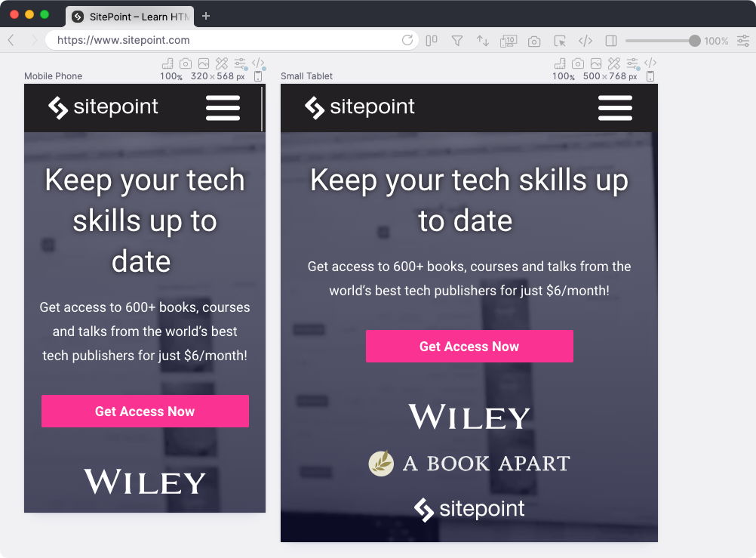Open the code view icon for the Mobile Phone pane
756x558 pixels.
pos(257,64)
